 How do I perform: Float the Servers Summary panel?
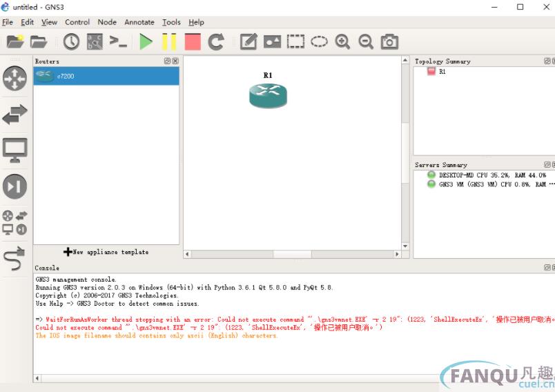pyautogui.click(x=547, y=165)
